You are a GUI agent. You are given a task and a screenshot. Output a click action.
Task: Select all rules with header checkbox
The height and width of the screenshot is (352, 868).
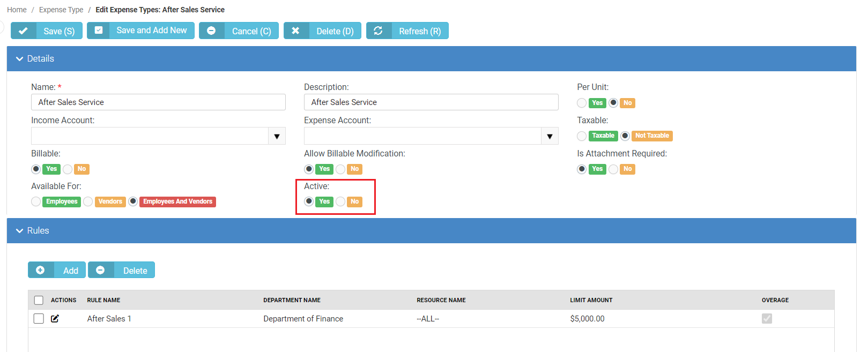pyautogui.click(x=39, y=300)
